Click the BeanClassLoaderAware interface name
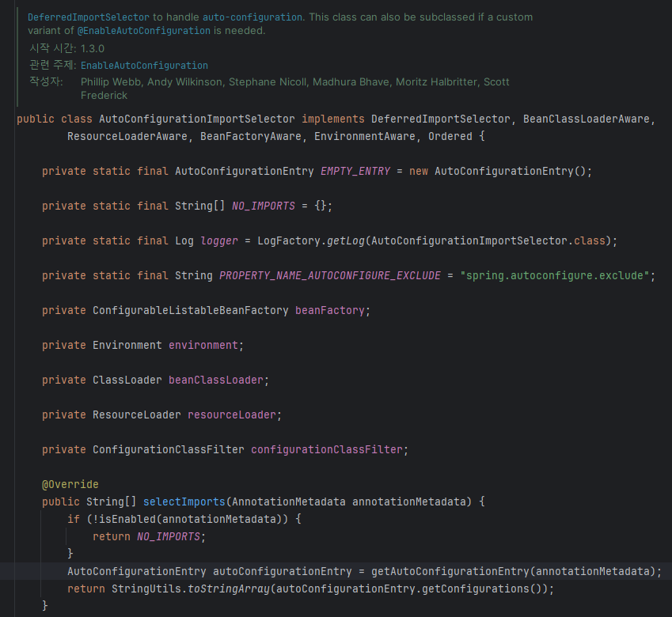This screenshot has width=672, height=617. pyautogui.click(x=586, y=119)
